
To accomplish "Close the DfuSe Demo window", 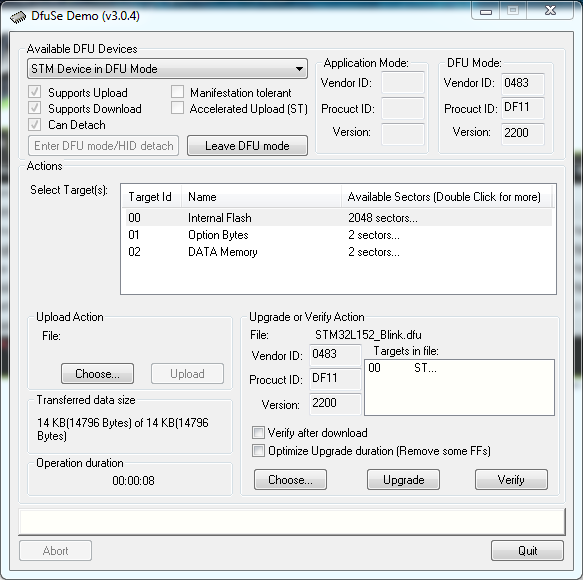I will [x=550, y=11].
